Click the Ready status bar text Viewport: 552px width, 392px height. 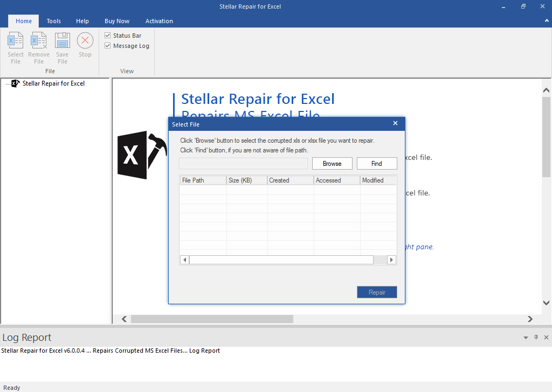(x=12, y=388)
